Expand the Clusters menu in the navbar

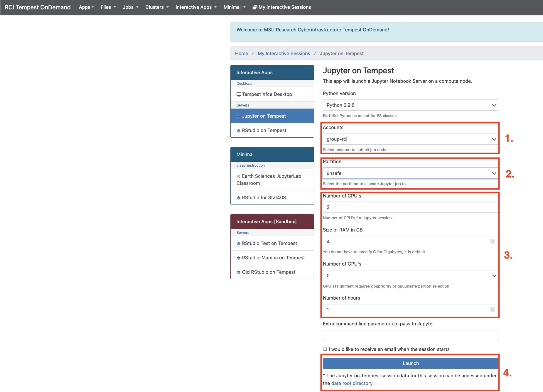click(x=157, y=7)
